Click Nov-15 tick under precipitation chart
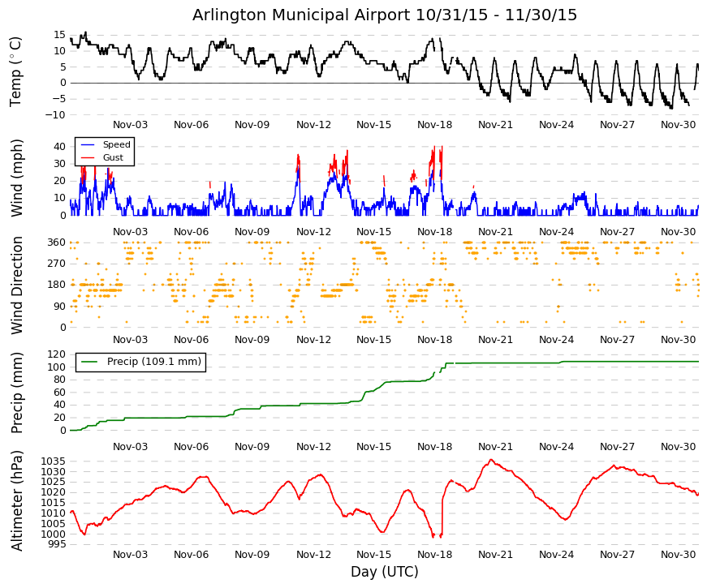The width and height of the screenshot is (707, 588). 373,447
